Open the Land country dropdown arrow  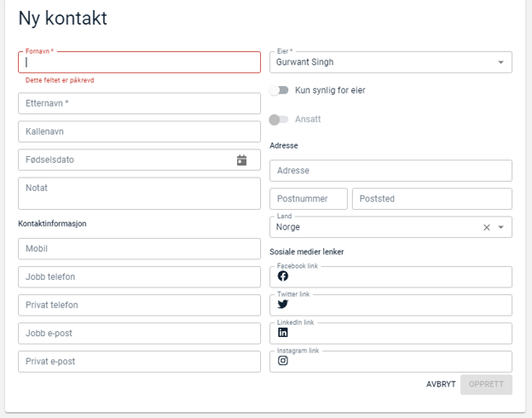click(500, 228)
